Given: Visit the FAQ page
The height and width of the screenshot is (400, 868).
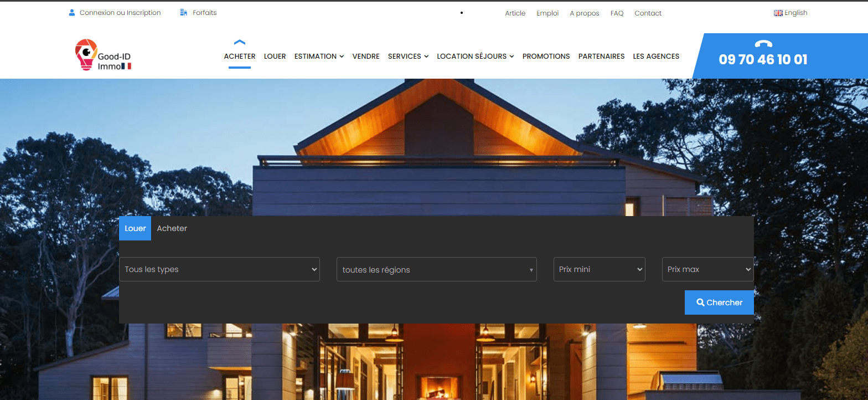Looking at the screenshot, I should point(617,13).
